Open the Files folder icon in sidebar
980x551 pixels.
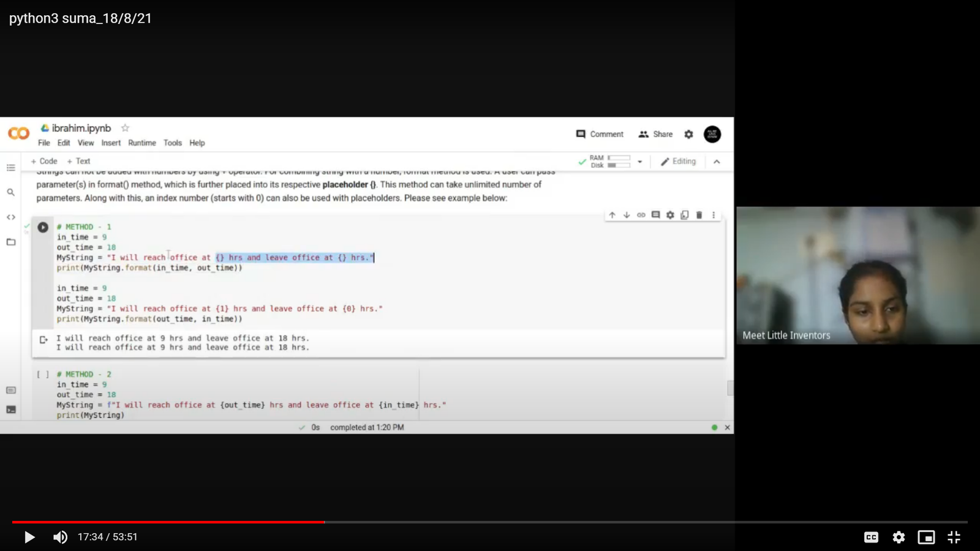click(x=10, y=242)
